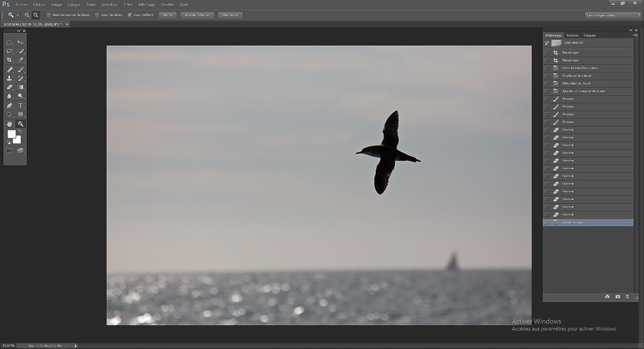This screenshot has width=644, height=349.
Task: Select the Crop tool in the toolbox
Action: pyautogui.click(x=9, y=60)
